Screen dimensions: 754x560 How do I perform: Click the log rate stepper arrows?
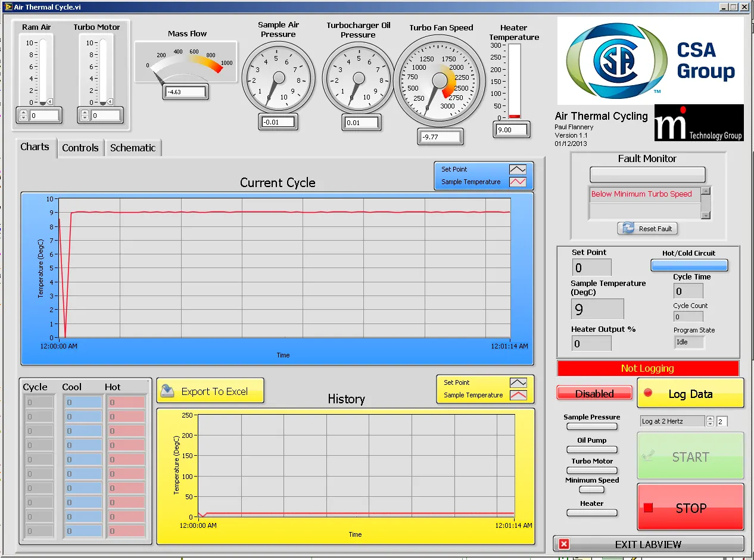tap(710, 421)
